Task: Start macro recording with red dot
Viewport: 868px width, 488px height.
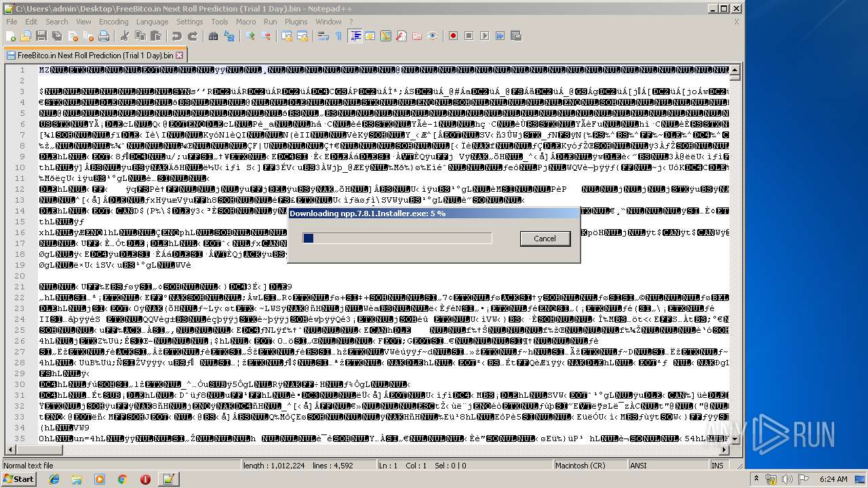Action: point(454,36)
